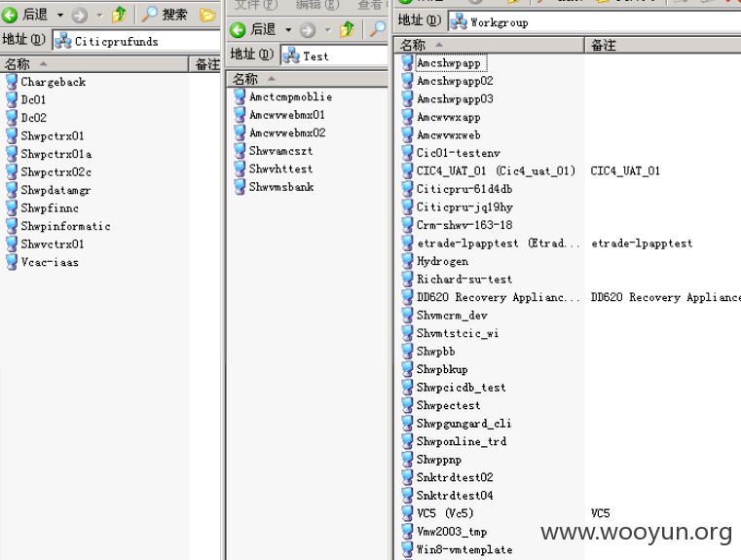The image size is (741, 560).
Task: Click Back arrow in Test window
Action: 238,30
